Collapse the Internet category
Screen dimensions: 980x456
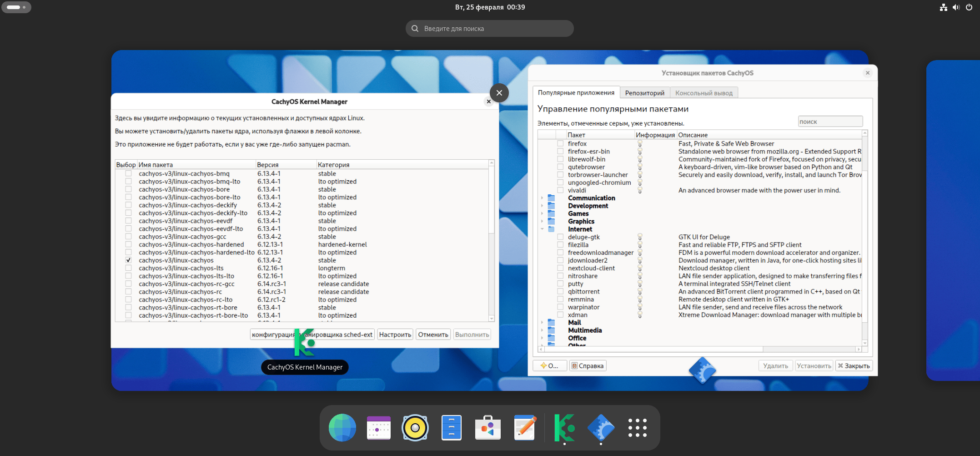pyautogui.click(x=542, y=229)
